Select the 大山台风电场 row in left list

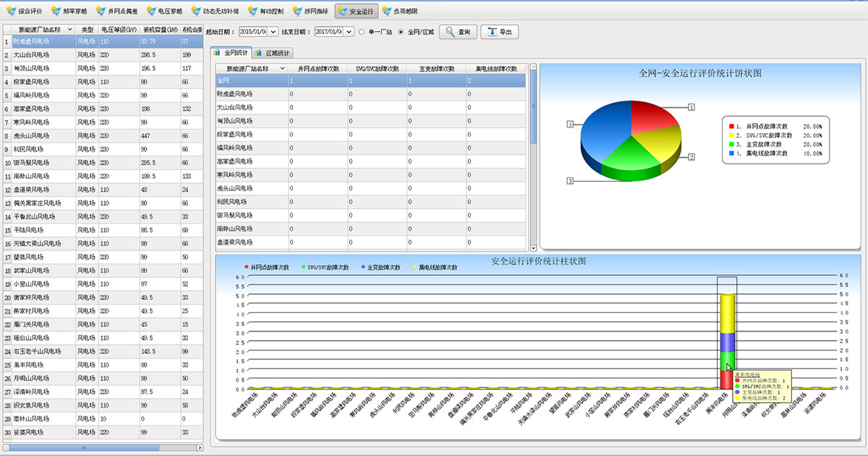(33, 55)
